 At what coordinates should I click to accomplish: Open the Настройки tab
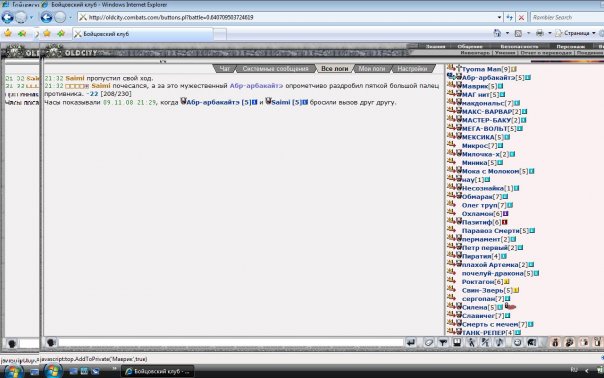click(412, 69)
